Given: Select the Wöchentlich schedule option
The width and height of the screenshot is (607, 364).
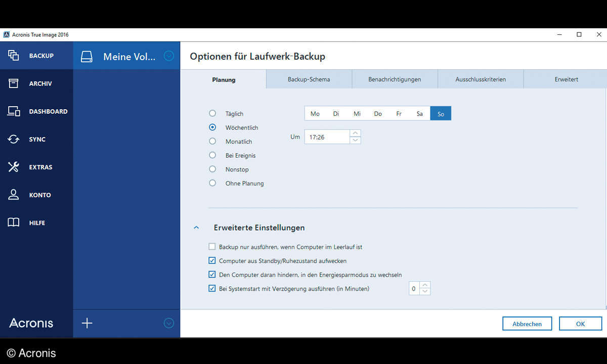Looking at the screenshot, I should 212,127.
